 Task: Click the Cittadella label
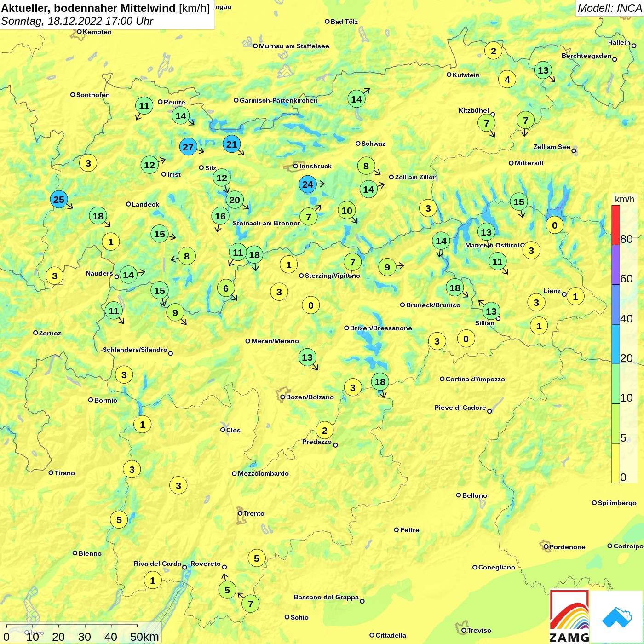[x=391, y=635]
